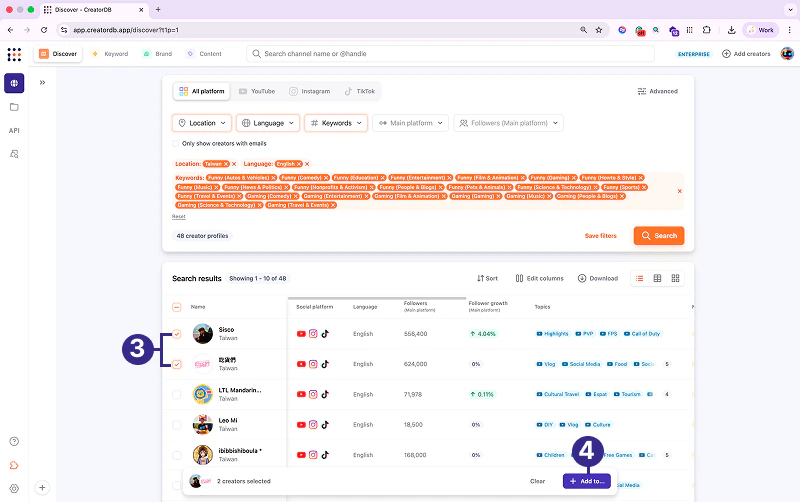
Task: Check LTL Mandarin's row checkbox
Action: (177, 394)
